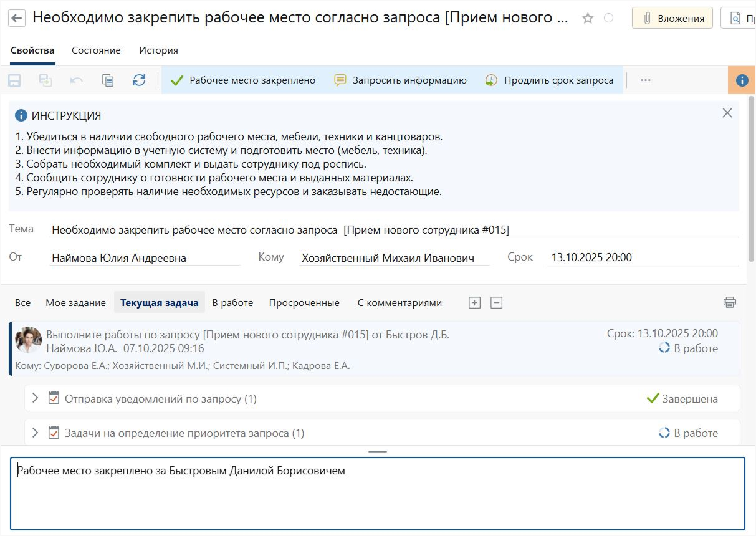Click the refresh icon in toolbar
Image resolution: width=756 pixels, height=536 pixels.
pyautogui.click(x=139, y=80)
